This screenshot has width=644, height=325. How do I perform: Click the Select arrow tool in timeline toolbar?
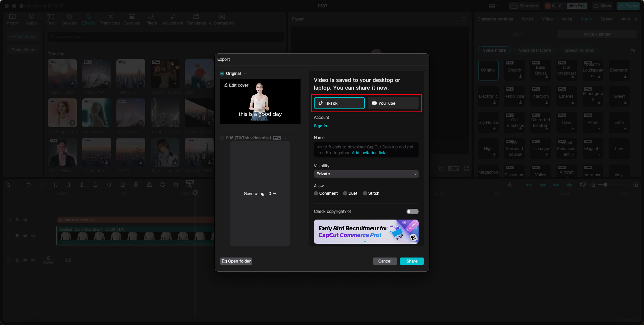(x=8, y=185)
